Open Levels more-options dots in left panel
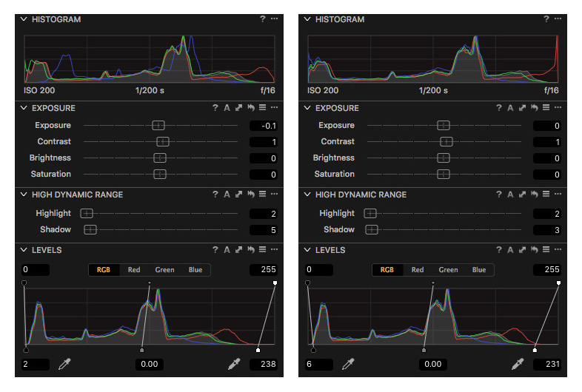582x392 pixels. 274,249
